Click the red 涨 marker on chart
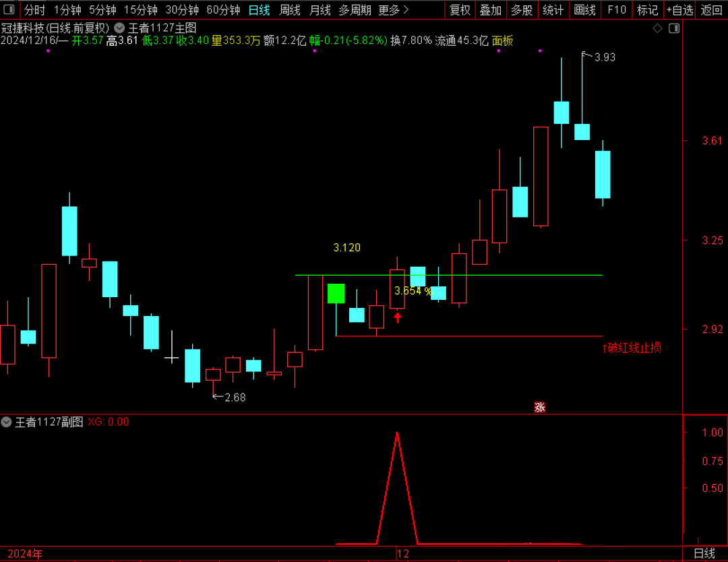Viewport: 728px width, 562px height. coord(539,407)
